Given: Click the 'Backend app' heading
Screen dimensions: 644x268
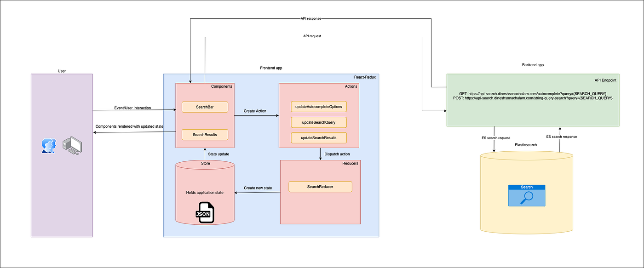Looking at the screenshot, I should [533, 65].
